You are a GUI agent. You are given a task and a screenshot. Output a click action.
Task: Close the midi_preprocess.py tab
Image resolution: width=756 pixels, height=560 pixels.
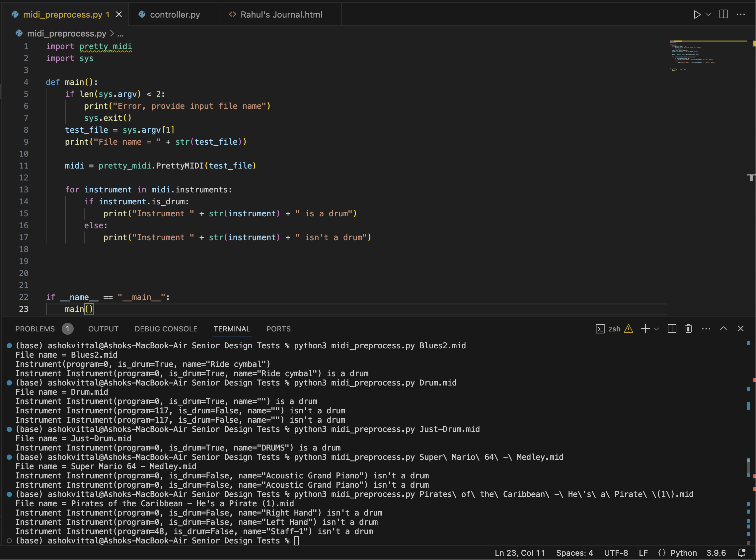pyautogui.click(x=119, y=15)
